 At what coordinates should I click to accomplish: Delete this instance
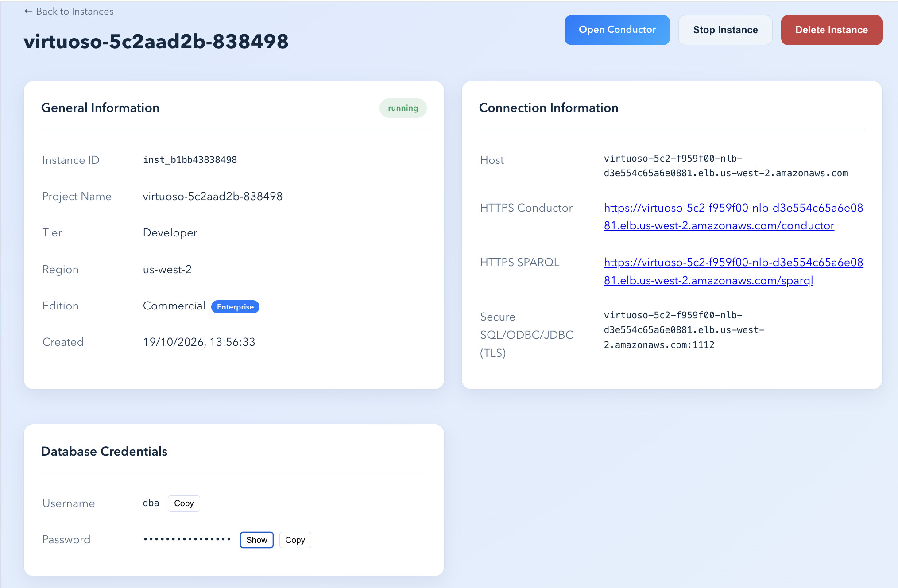click(831, 30)
